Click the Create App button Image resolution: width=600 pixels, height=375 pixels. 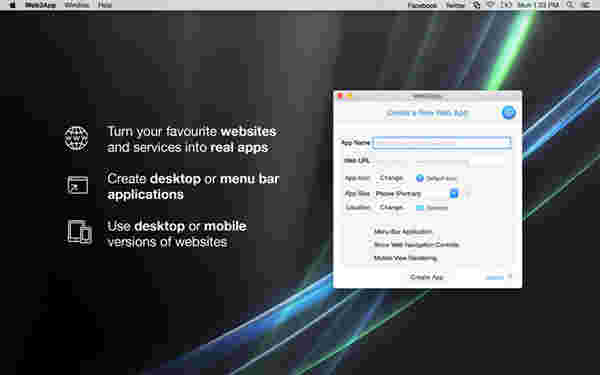point(427,277)
